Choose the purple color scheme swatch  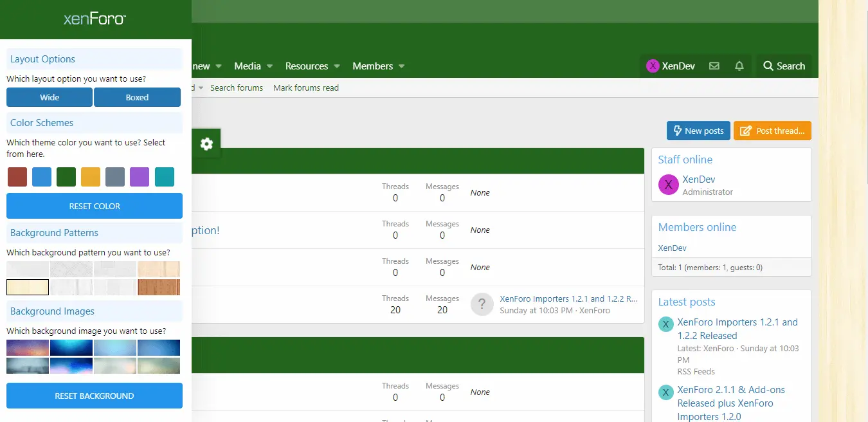coord(140,177)
